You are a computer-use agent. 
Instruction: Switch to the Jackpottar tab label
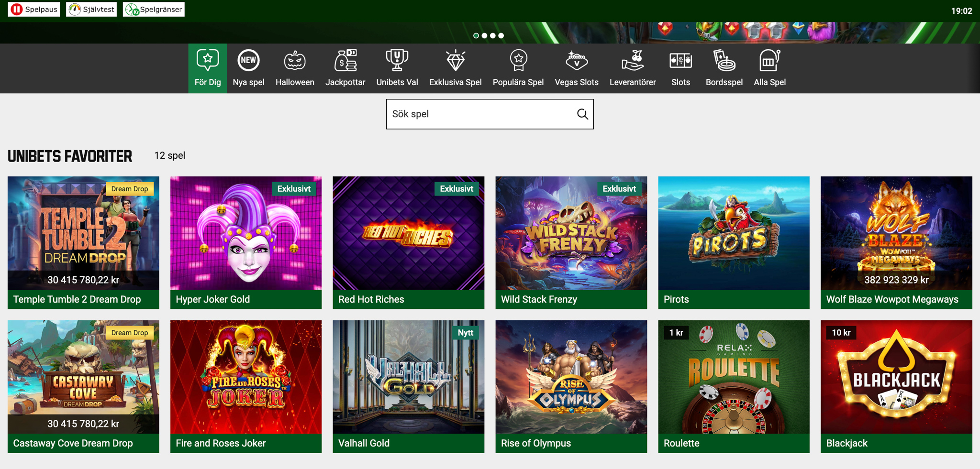[345, 82]
